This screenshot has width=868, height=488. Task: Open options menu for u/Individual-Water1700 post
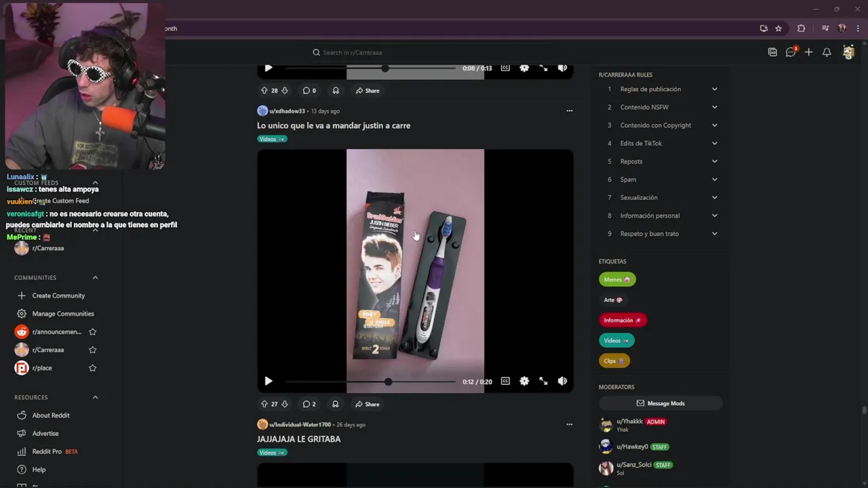(x=570, y=424)
